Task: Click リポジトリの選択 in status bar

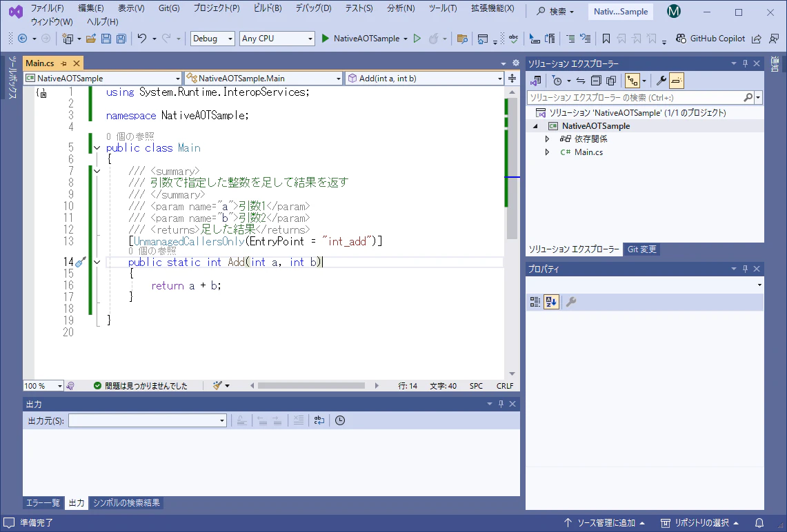Action: point(699,523)
